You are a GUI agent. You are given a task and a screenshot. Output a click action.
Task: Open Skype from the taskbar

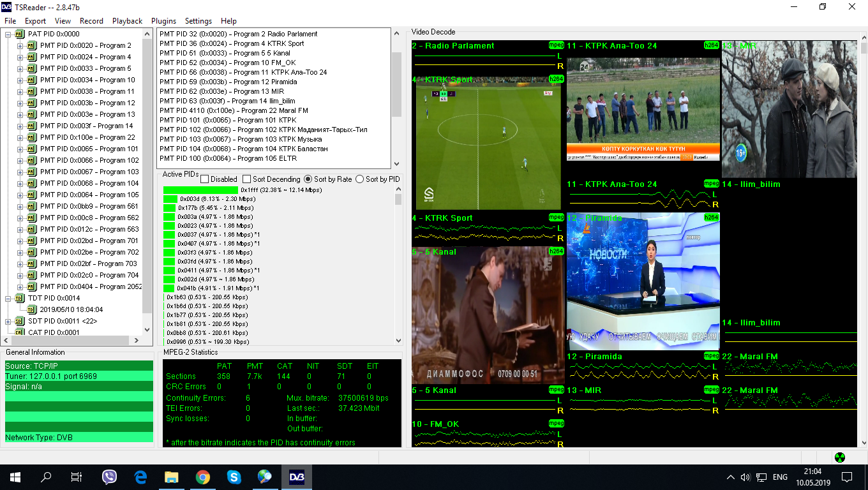(234, 477)
